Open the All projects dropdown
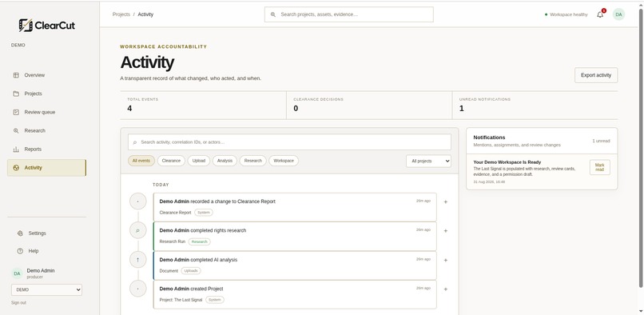The image size is (644, 315). (x=428, y=161)
